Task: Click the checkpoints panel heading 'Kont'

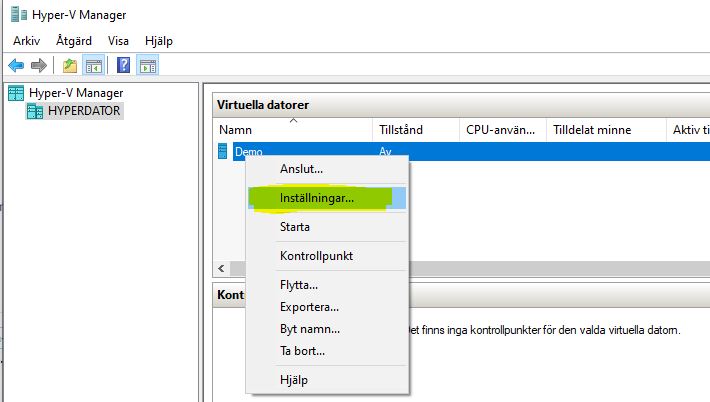Action: [x=230, y=295]
